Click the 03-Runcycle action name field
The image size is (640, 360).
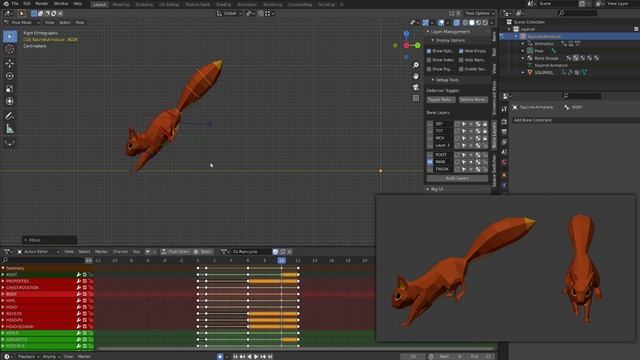[251, 251]
